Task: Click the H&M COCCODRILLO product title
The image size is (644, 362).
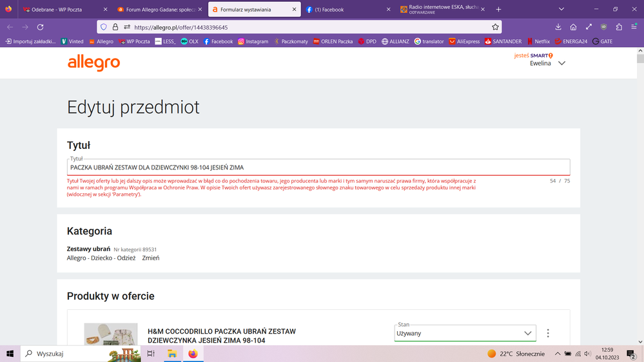Action: coord(222,336)
